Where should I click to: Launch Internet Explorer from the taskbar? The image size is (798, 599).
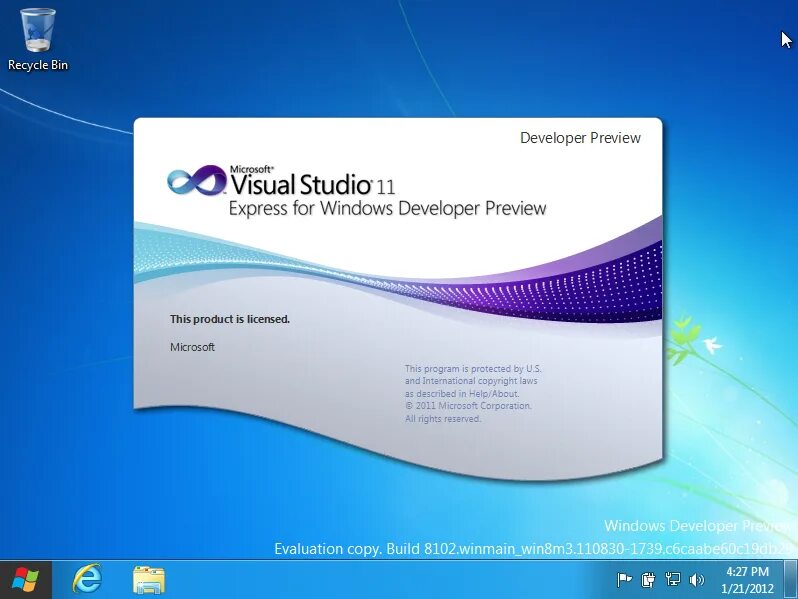click(x=87, y=579)
